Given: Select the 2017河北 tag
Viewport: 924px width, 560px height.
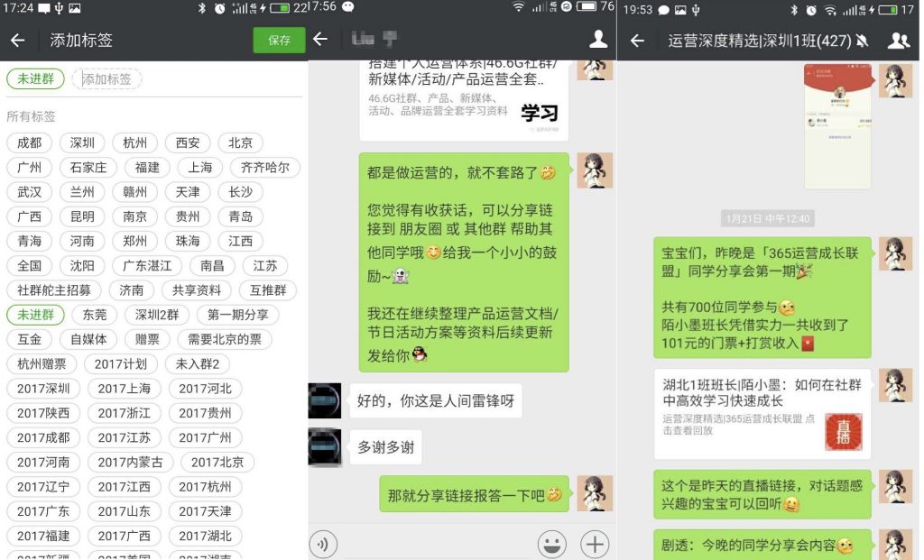Looking at the screenshot, I should (205, 390).
